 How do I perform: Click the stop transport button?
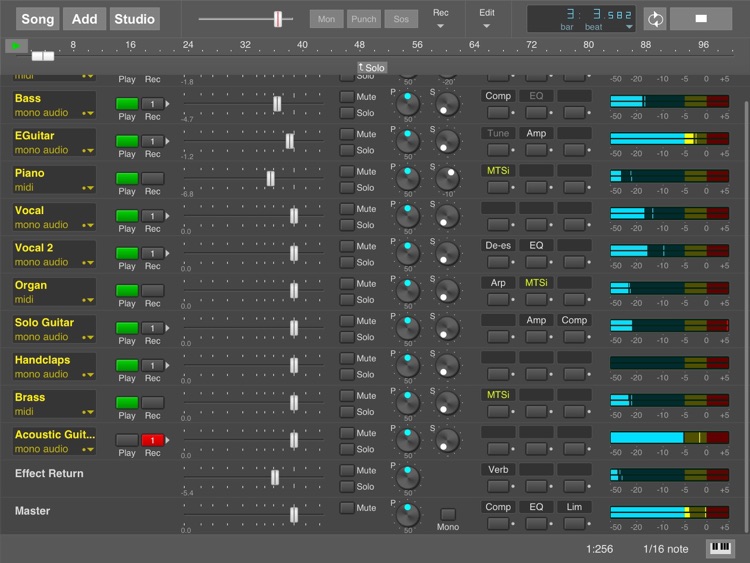(701, 19)
